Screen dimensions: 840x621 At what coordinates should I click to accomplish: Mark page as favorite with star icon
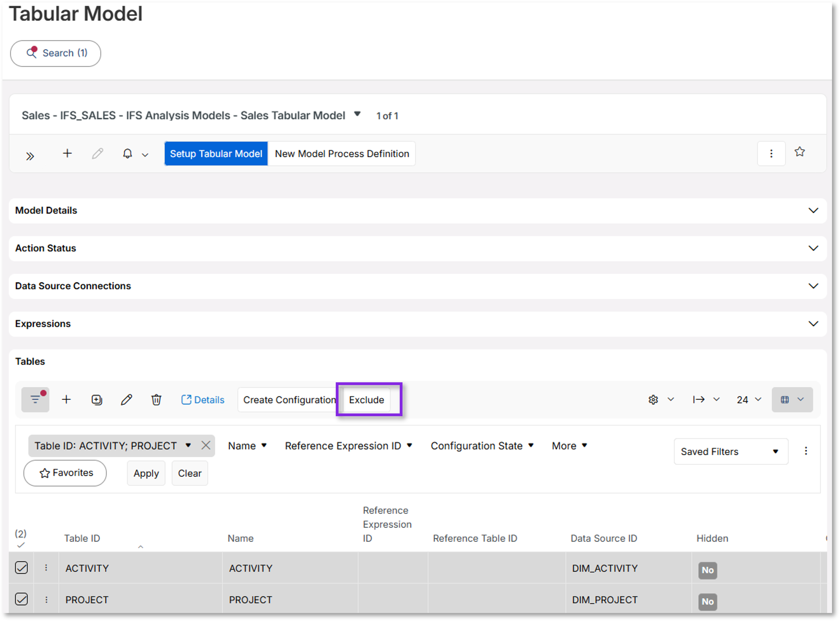800,152
